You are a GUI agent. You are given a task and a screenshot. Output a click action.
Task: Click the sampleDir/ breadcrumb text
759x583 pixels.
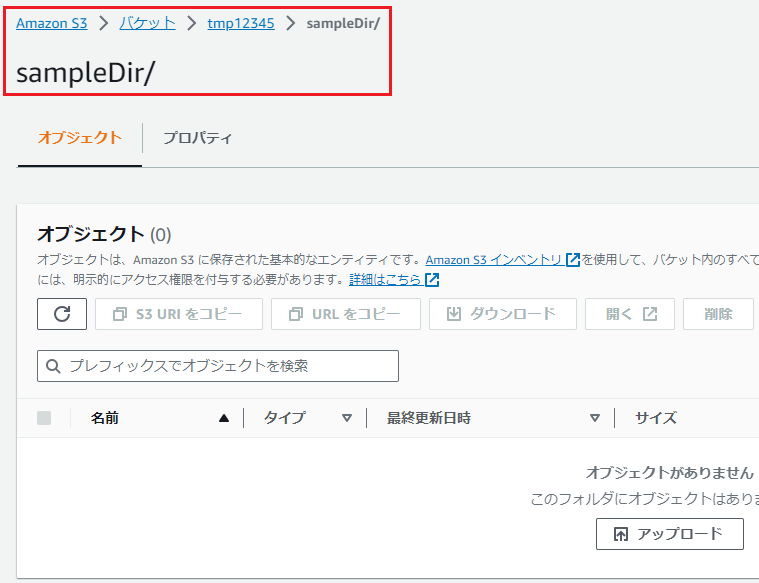(x=343, y=23)
